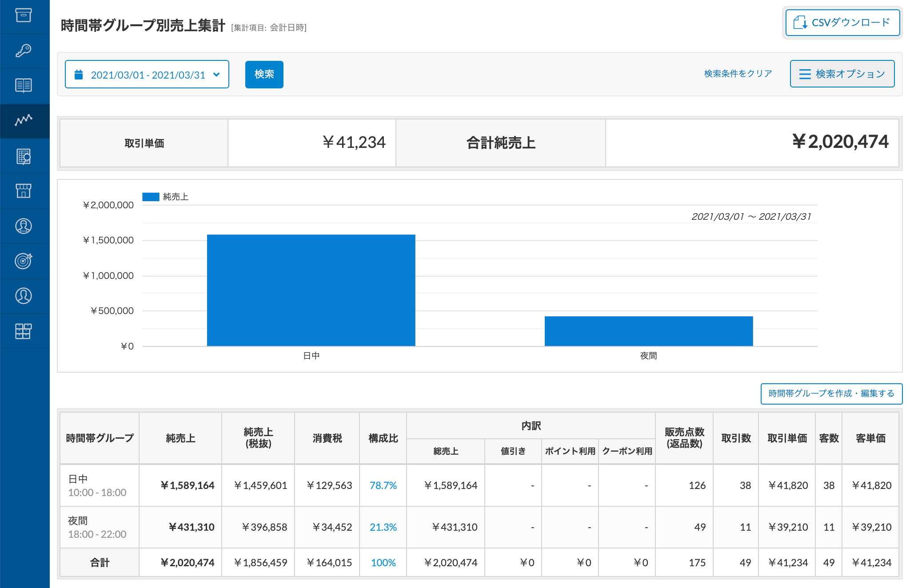Click the 100% total composition link

[x=383, y=563]
